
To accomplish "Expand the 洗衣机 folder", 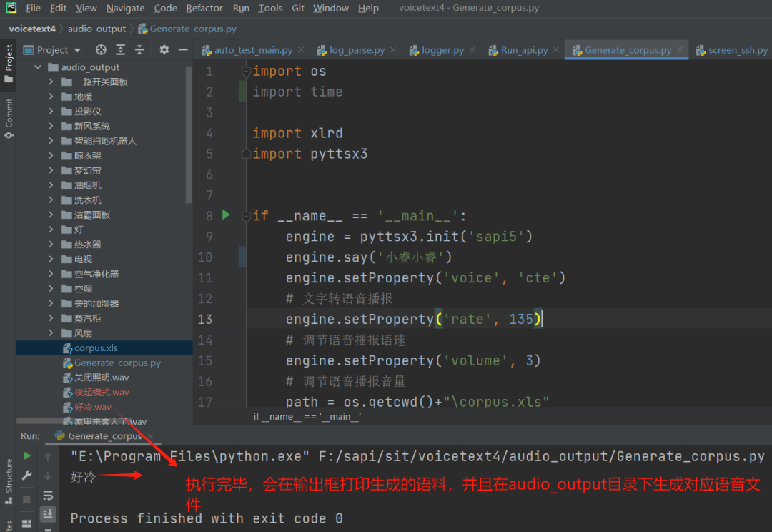I will tap(51, 200).
